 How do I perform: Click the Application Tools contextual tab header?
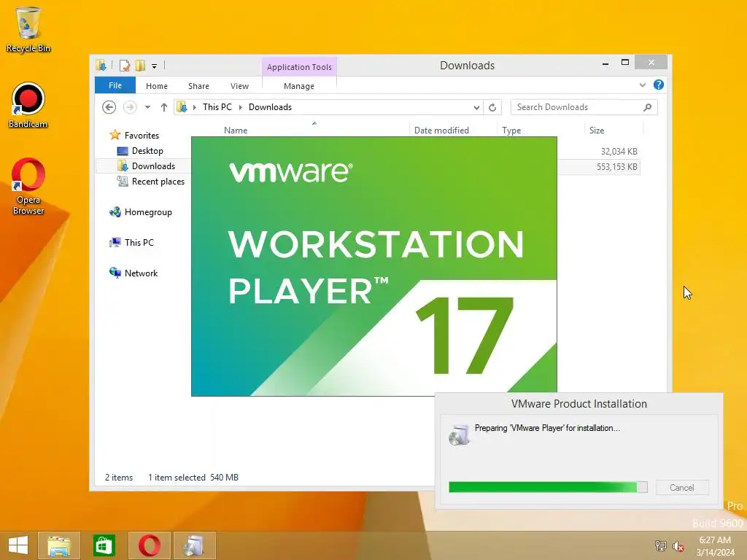(299, 67)
